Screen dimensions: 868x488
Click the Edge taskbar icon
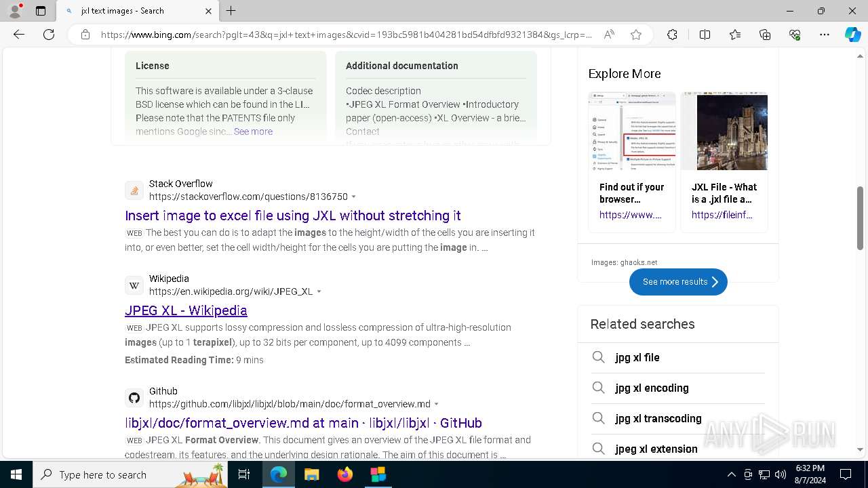tap(279, 474)
